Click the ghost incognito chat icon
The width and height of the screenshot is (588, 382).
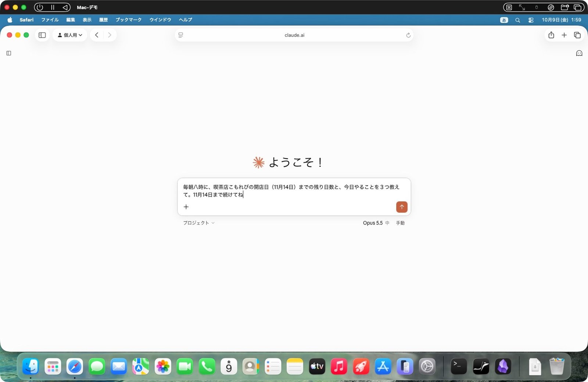[579, 53]
